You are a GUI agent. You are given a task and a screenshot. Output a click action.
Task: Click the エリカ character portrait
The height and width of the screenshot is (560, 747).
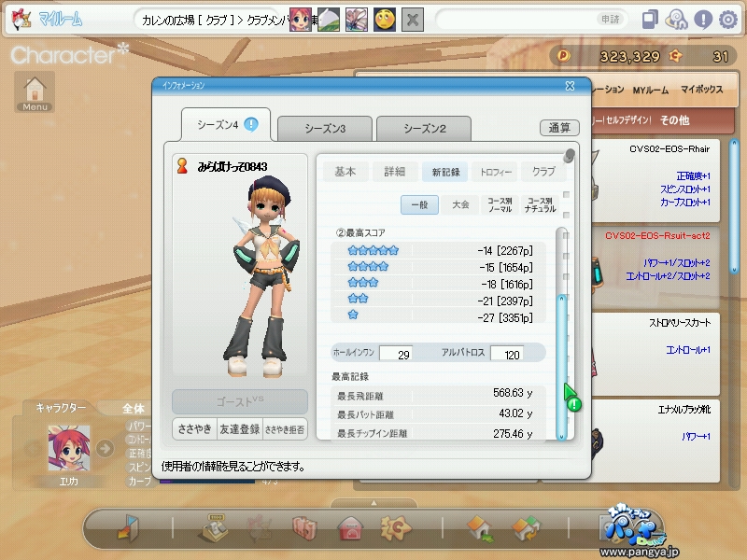(68, 448)
